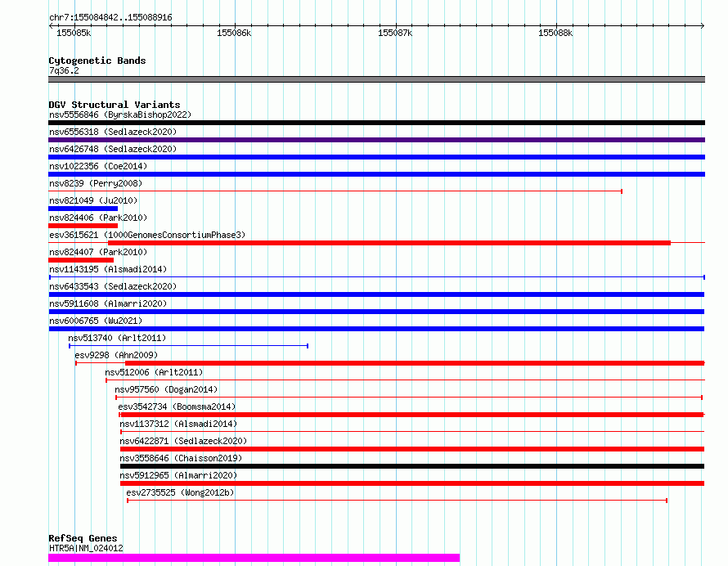Click the DGV Structural Variants track title
728x566 pixels.
[x=115, y=105]
